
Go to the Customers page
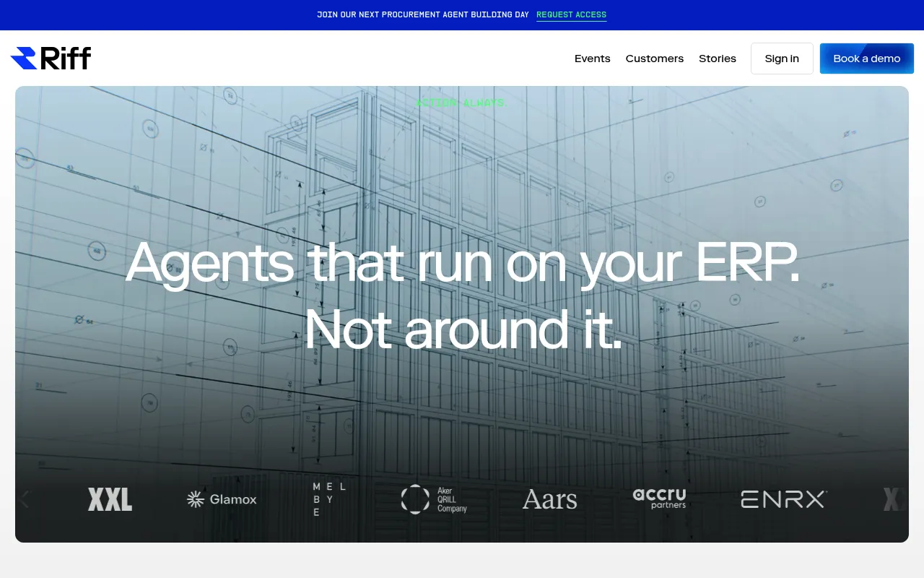pyautogui.click(x=655, y=59)
